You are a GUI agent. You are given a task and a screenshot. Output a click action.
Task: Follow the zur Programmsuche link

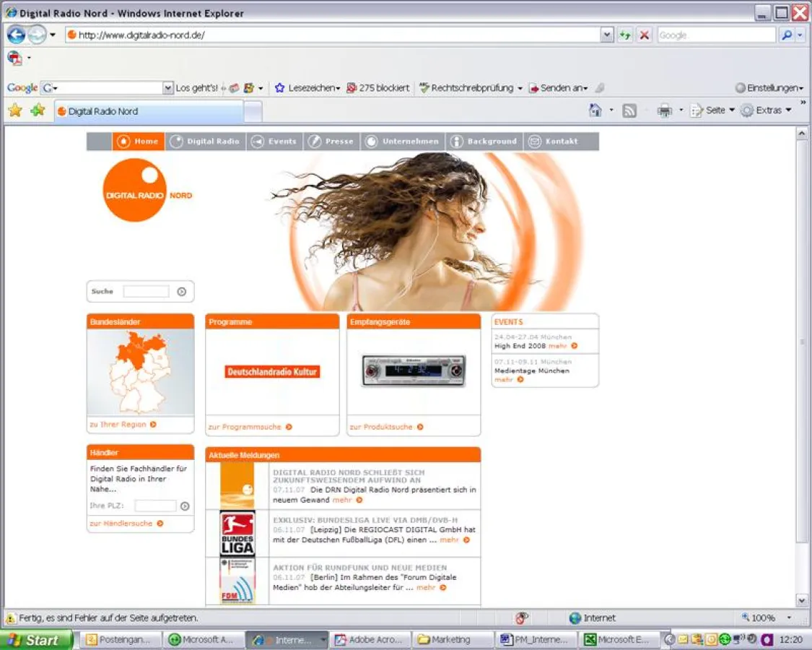point(245,427)
